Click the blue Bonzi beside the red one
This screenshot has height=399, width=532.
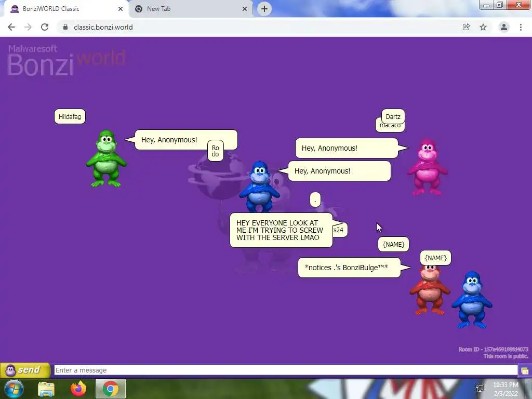pos(472,299)
